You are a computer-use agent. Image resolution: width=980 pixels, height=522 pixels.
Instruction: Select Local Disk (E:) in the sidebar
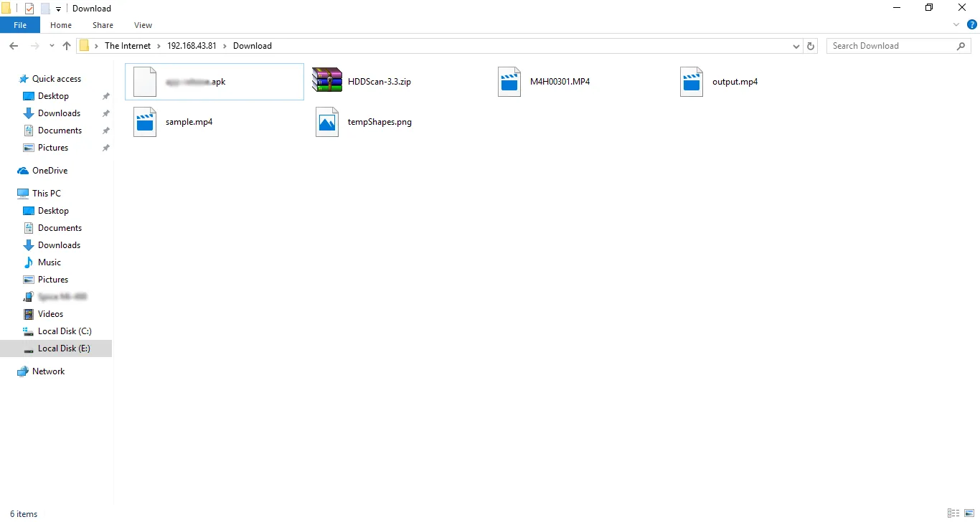click(57, 348)
